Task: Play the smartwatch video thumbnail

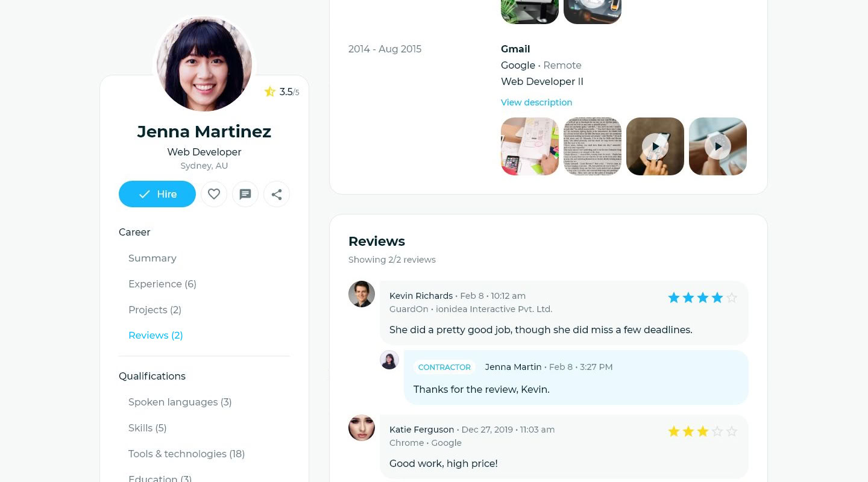Action: (x=718, y=146)
